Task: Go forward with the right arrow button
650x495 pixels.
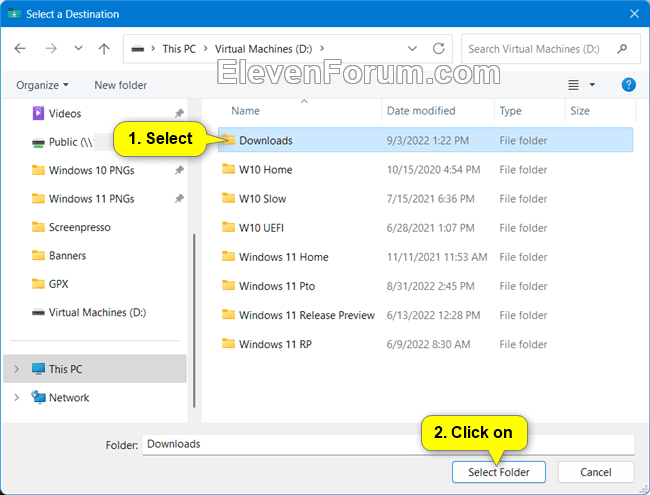Action: (51, 49)
